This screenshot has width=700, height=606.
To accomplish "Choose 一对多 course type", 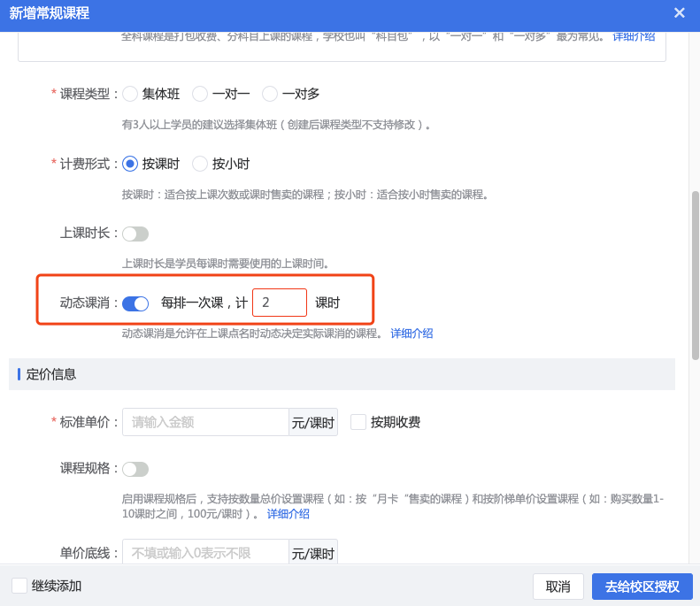I will tap(270, 94).
